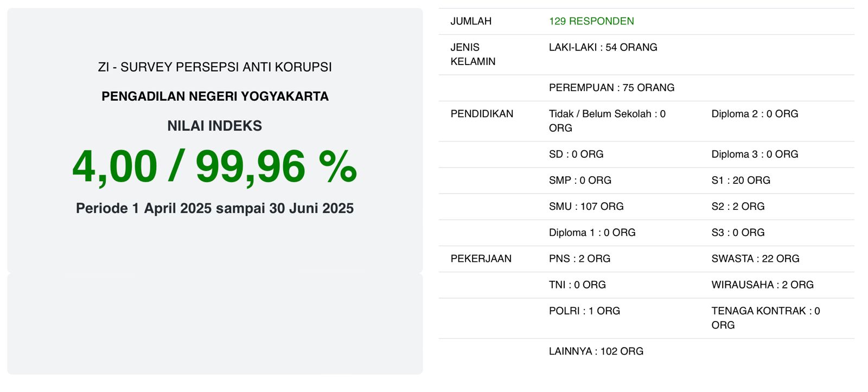Select the JUMLAH row label

click(471, 21)
